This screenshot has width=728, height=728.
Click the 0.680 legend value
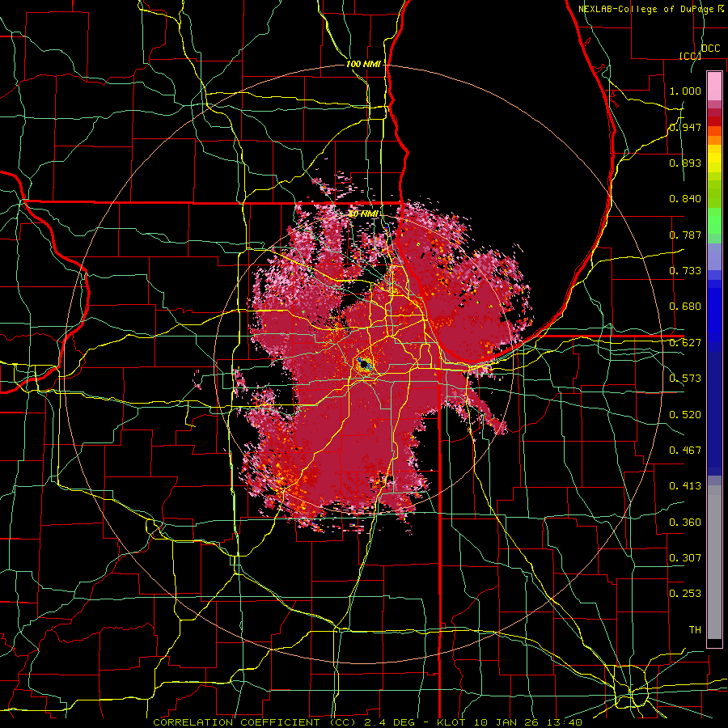(x=685, y=307)
